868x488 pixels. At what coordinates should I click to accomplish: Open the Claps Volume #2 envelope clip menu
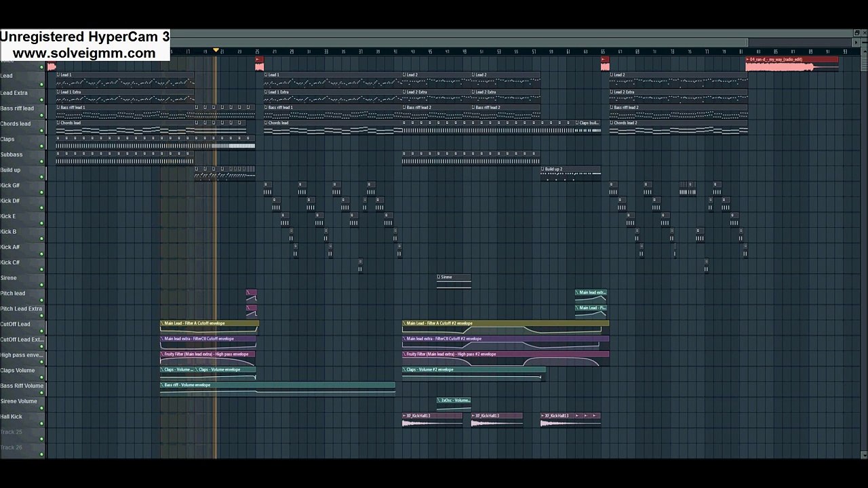[x=405, y=370]
